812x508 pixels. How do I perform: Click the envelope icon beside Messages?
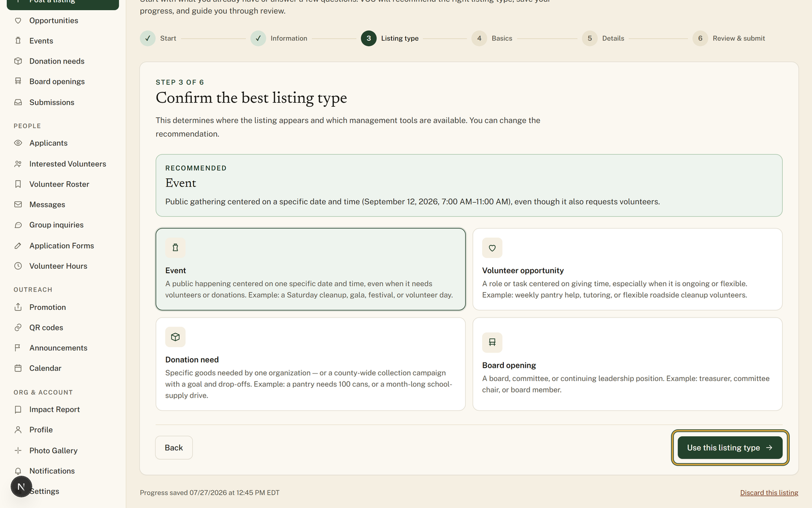18,204
